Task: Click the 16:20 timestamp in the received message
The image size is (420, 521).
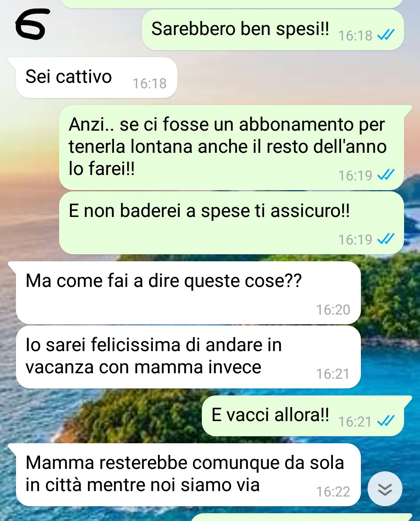Action: pos(333,309)
